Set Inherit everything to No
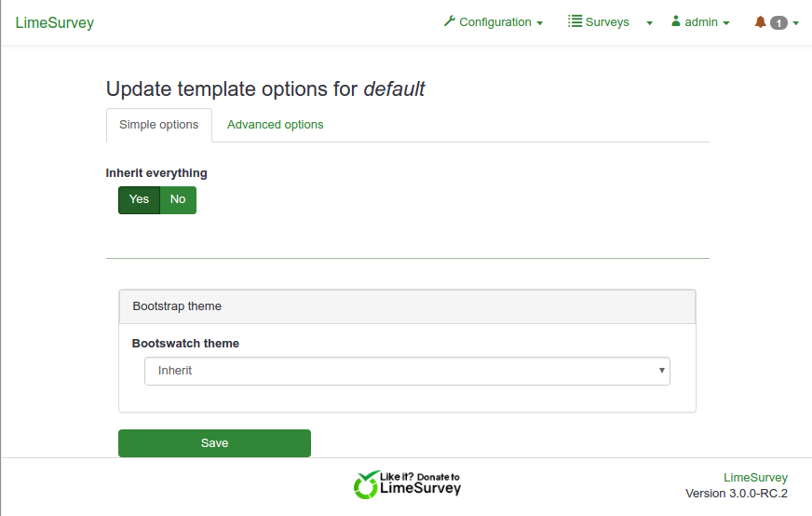 point(178,199)
